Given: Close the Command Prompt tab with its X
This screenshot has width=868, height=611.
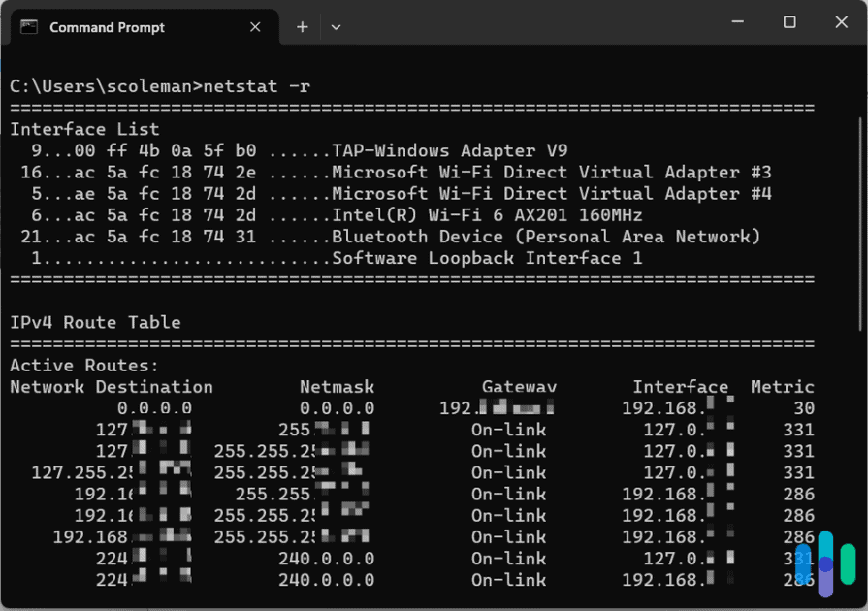Looking at the screenshot, I should (255, 27).
